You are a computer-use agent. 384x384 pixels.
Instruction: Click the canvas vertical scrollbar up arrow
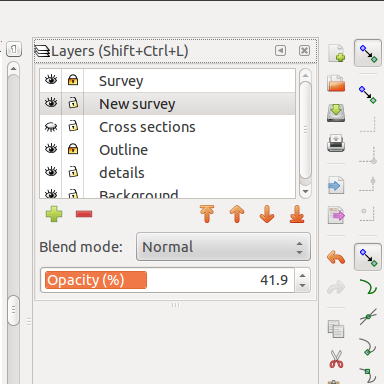pos(13,69)
